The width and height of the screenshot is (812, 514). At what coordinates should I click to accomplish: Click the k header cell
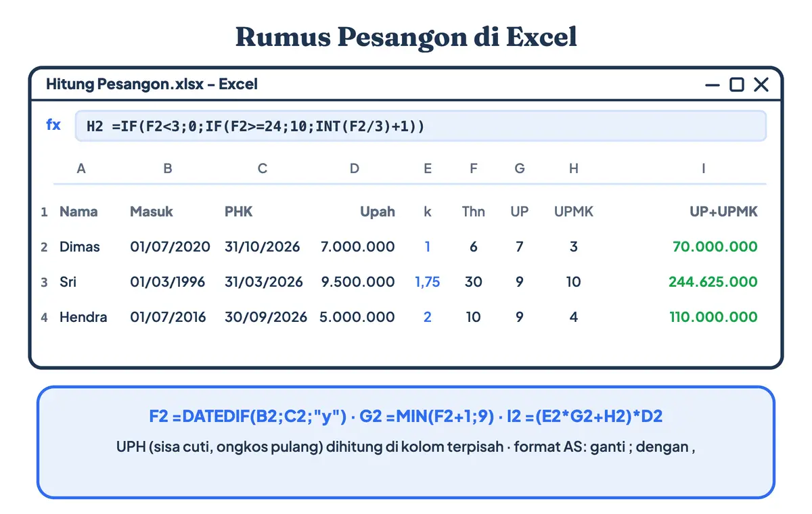click(428, 212)
